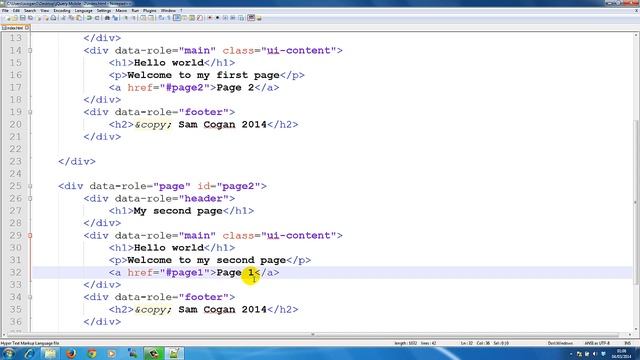Collapse the red fold marker on line 29
This screenshot has width=640, height=360.
point(30,236)
